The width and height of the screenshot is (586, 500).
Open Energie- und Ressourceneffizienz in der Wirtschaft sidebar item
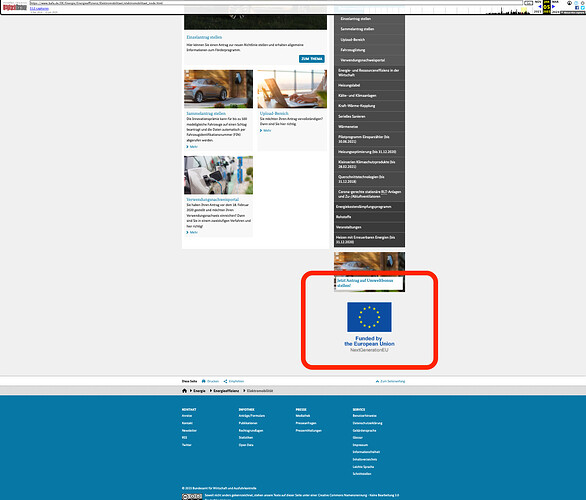(369, 72)
